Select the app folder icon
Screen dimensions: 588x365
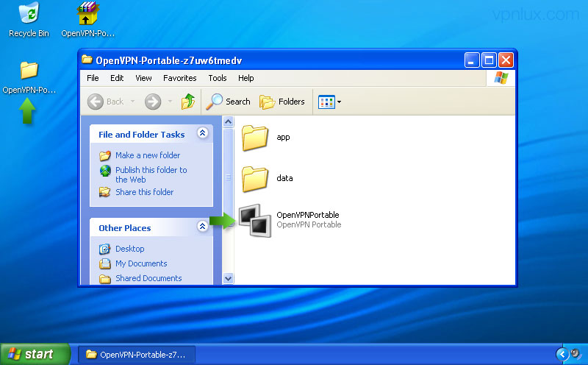click(x=254, y=138)
